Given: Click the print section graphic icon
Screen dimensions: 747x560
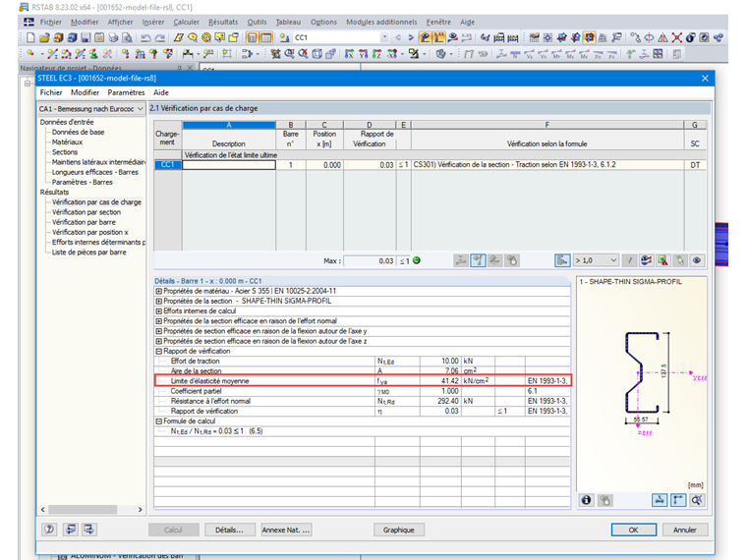Looking at the screenshot, I should coord(605,500).
